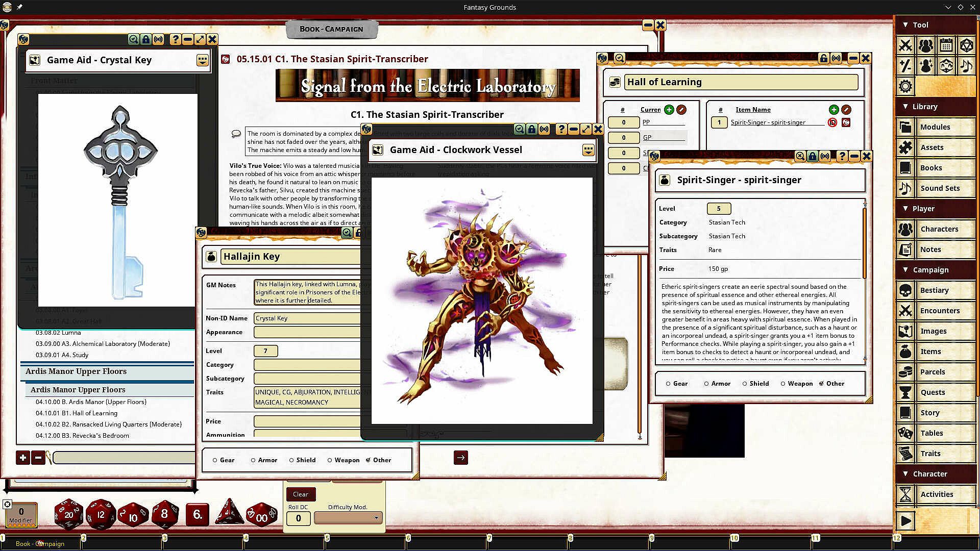Click the Roll DC number field
This screenshot has width=980, height=551.
click(x=298, y=518)
